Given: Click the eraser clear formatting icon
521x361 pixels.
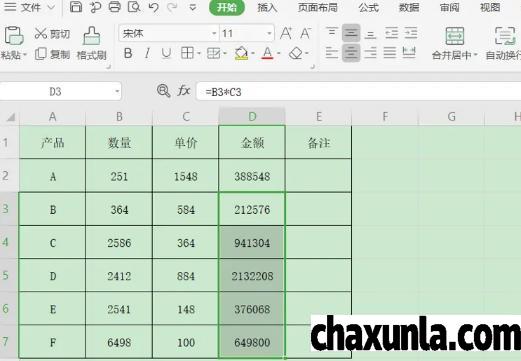Looking at the screenshot, I should coord(296,53).
